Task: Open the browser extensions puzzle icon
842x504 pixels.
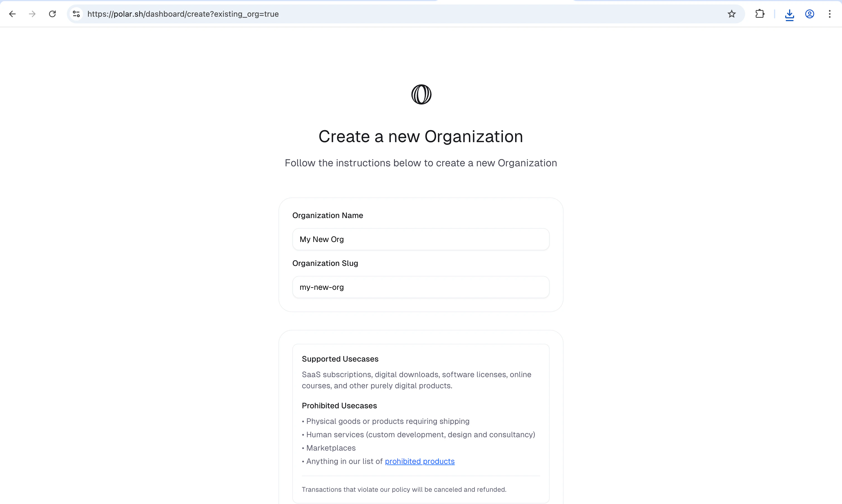Action: (x=760, y=14)
